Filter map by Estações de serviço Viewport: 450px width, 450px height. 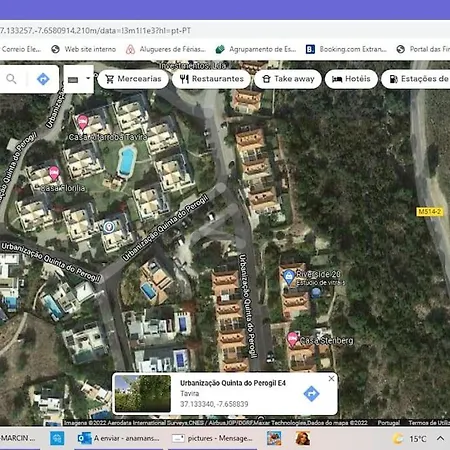point(416,79)
